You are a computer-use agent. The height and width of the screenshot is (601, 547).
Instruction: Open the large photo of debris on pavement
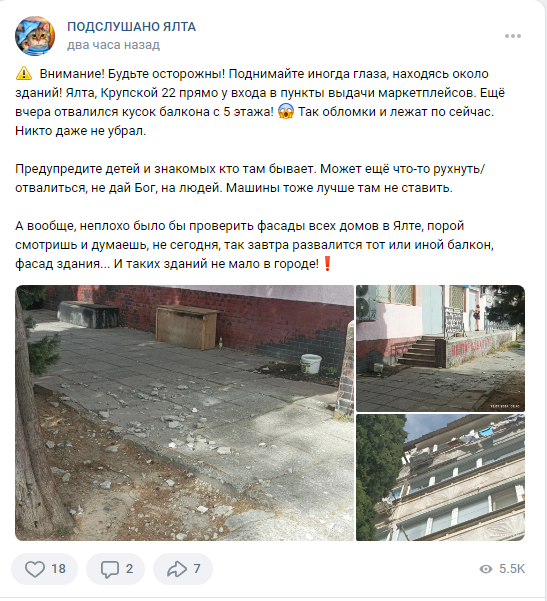click(x=184, y=413)
